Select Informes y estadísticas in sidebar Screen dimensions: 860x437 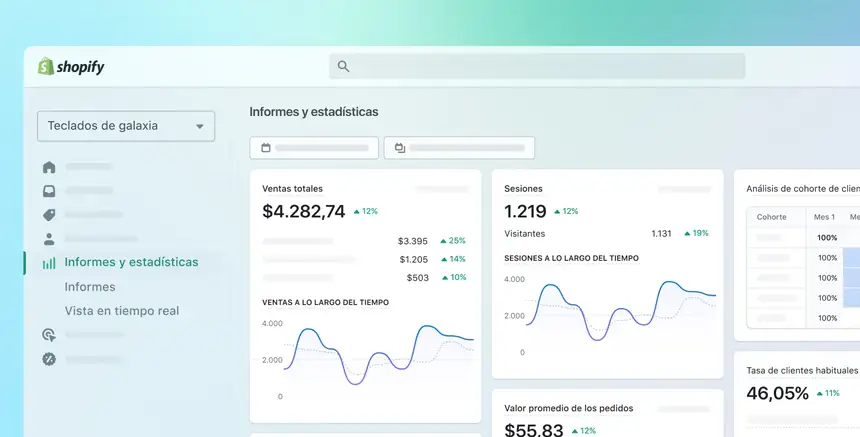(131, 262)
